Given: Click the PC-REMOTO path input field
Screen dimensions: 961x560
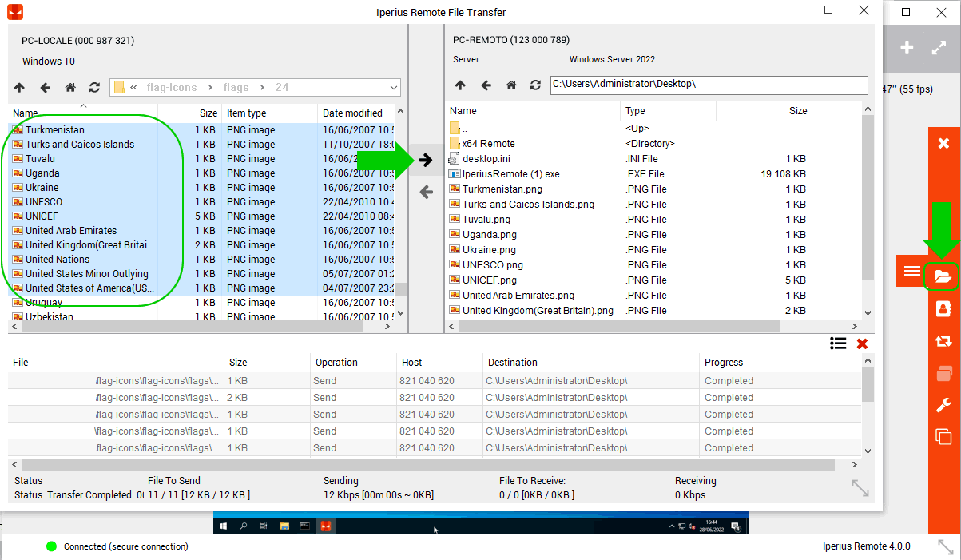Looking at the screenshot, I should (x=709, y=85).
